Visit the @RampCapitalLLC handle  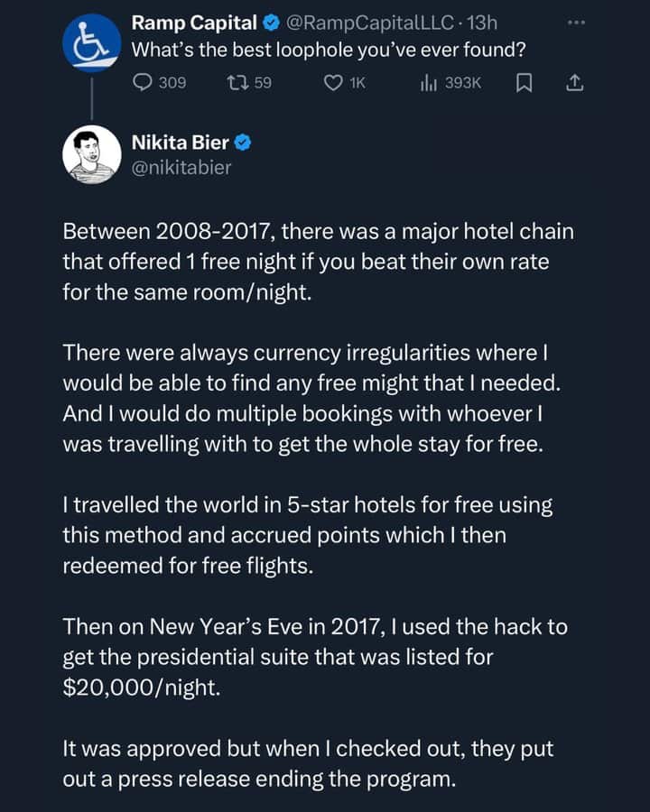(x=369, y=23)
